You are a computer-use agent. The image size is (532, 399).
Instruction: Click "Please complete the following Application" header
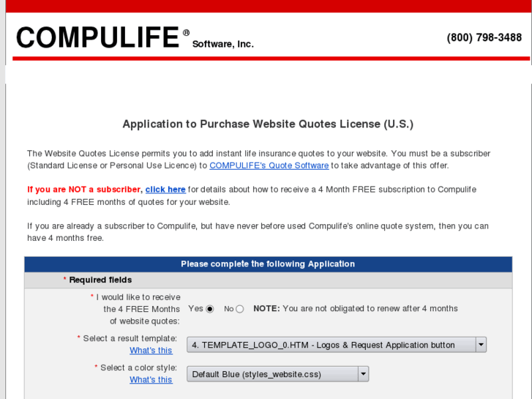coord(268,264)
